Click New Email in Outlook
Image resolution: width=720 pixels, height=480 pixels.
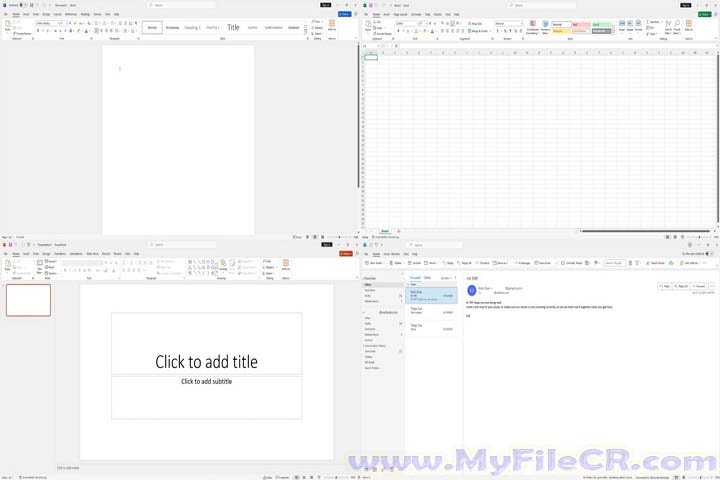(373, 263)
